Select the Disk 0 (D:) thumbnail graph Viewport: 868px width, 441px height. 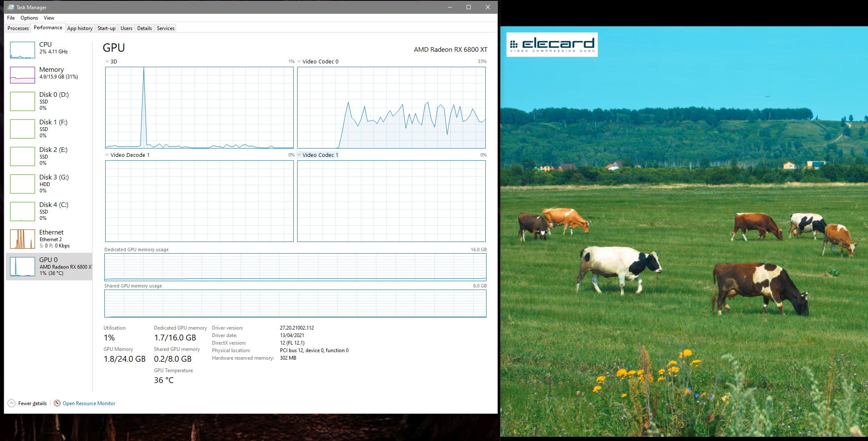[x=23, y=101]
